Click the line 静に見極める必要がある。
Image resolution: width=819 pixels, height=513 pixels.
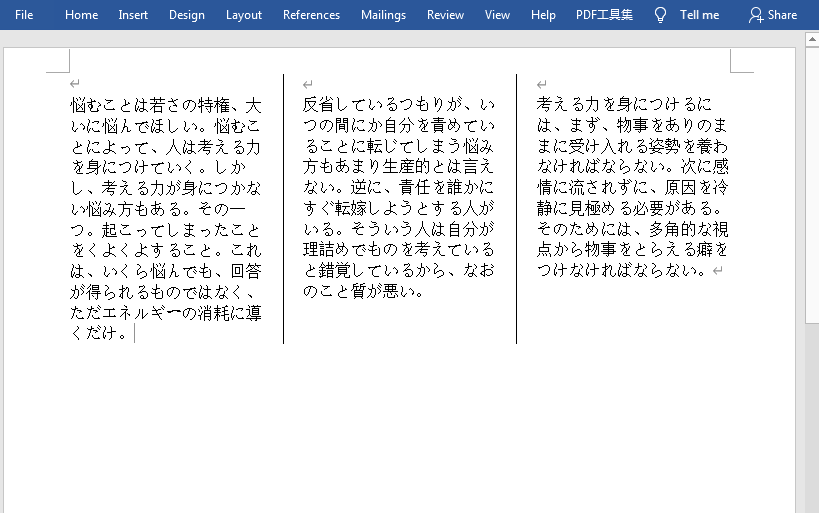[x=629, y=208]
